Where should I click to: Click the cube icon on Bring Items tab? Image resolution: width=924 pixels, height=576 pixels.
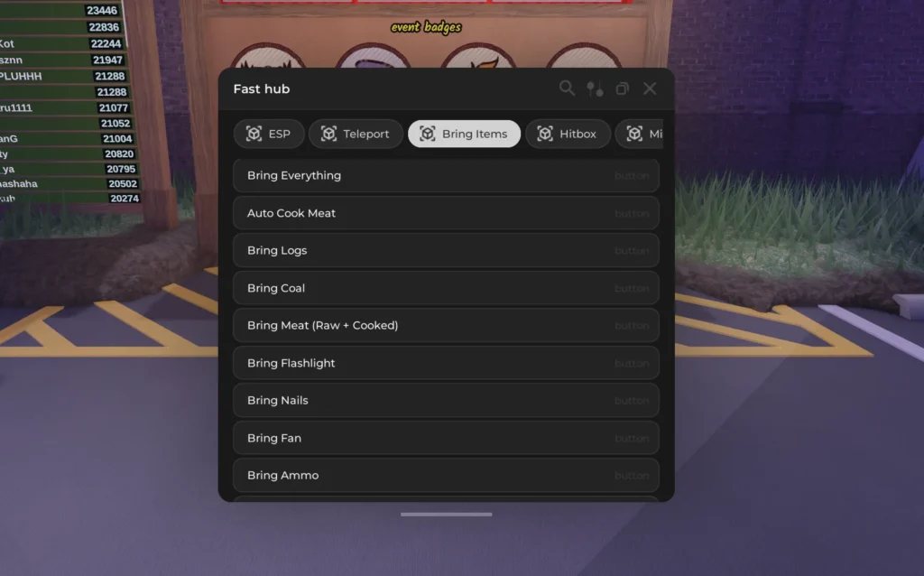click(428, 134)
